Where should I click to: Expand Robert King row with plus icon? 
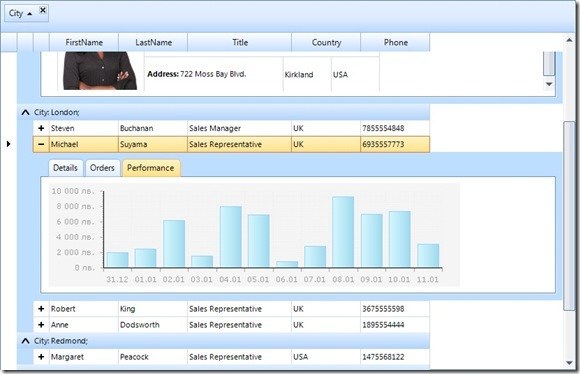click(41, 309)
